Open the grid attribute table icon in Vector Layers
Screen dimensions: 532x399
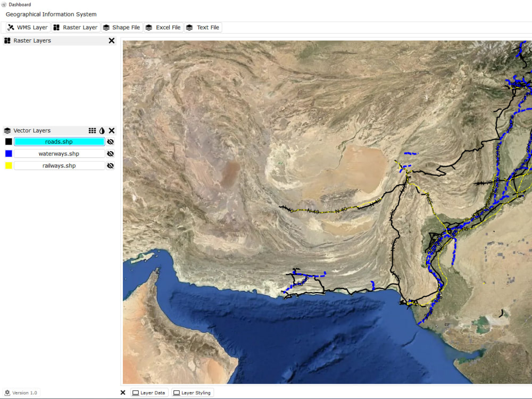click(92, 131)
